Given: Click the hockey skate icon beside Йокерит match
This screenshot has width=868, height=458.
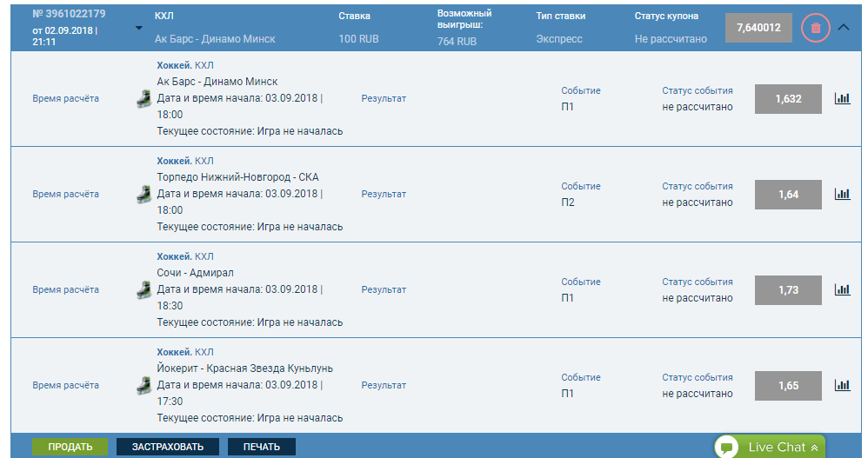Looking at the screenshot, I should tap(144, 386).
